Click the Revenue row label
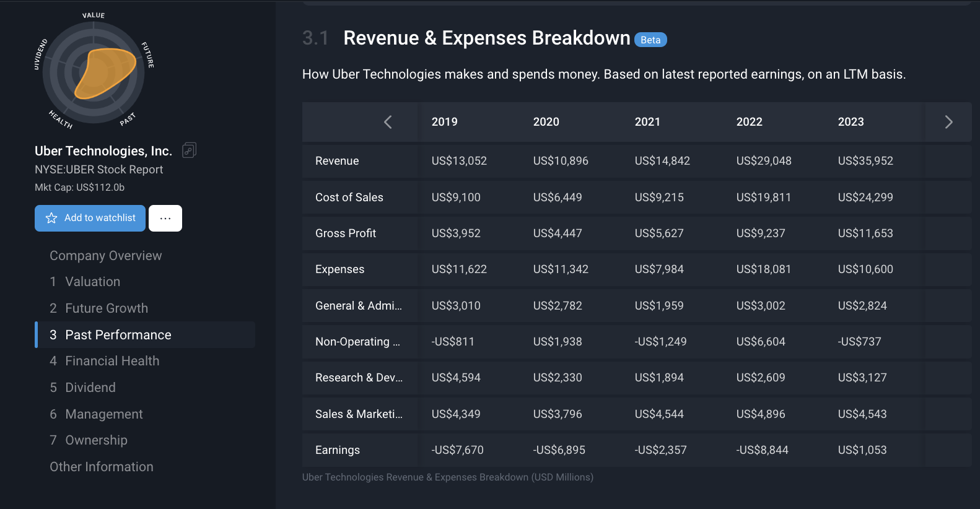980x509 pixels. tap(337, 161)
